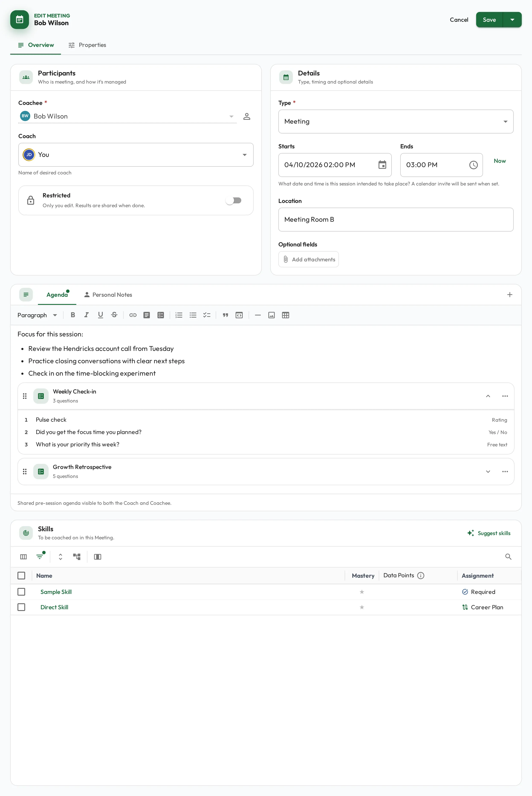Insert a bulleted list
This screenshot has width=532, height=796.
pos(193,315)
